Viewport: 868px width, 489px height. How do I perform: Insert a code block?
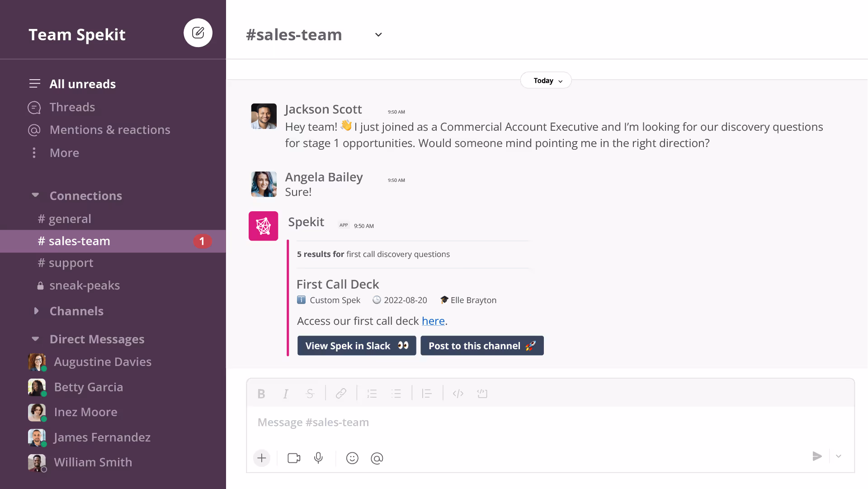tap(482, 394)
